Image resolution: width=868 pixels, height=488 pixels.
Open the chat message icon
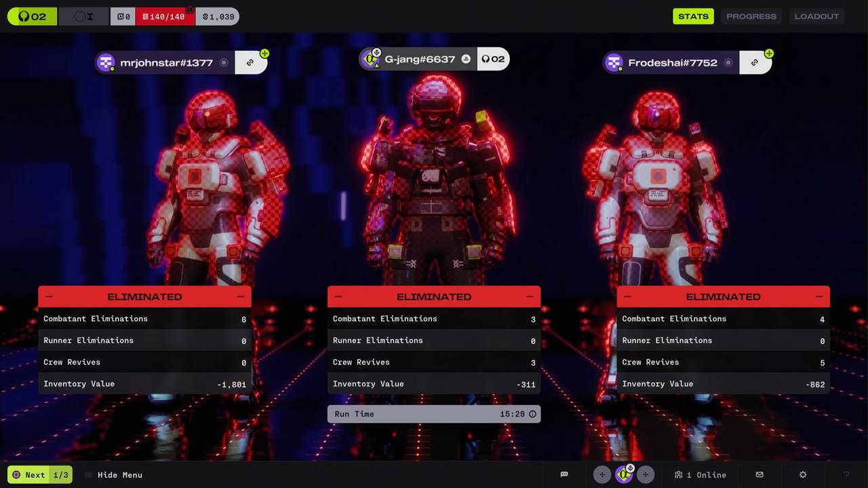564,474
